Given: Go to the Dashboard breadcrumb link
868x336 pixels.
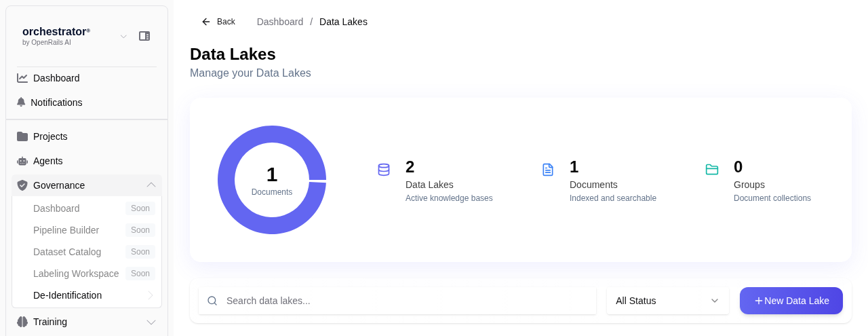Looking at the screenshot, I should 280,22.
